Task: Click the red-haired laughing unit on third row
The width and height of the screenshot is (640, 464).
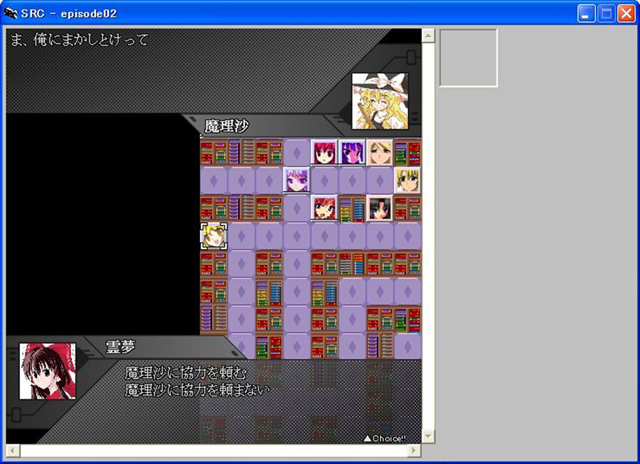Action: click(x=324, y=208)
